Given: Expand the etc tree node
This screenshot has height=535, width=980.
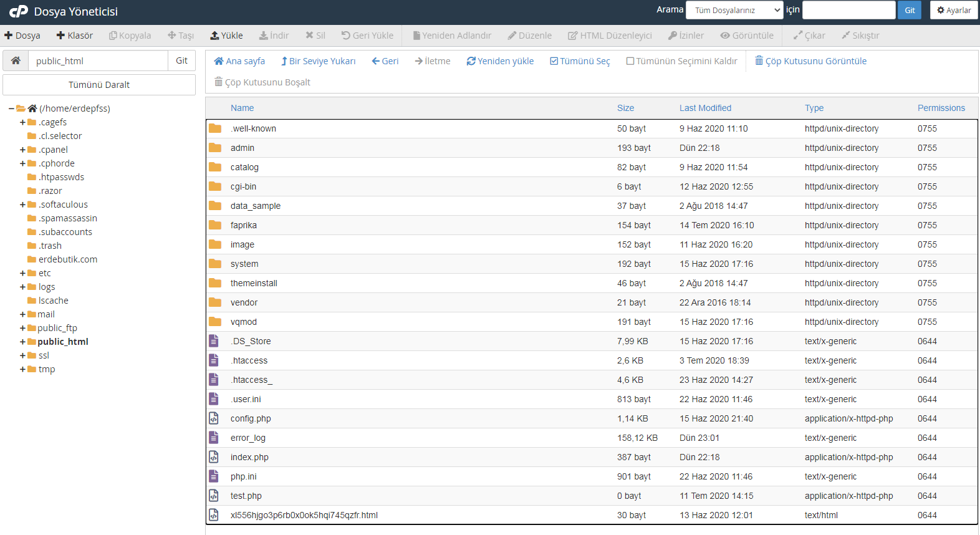Looking at the screenshot, I should pyautogui.click(x=22, y=273).
